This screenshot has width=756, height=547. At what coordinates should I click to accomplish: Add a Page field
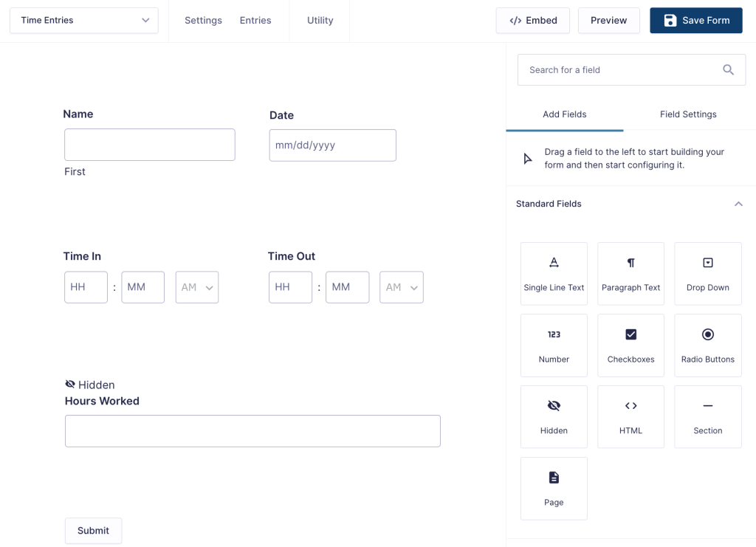coord(554,488)
